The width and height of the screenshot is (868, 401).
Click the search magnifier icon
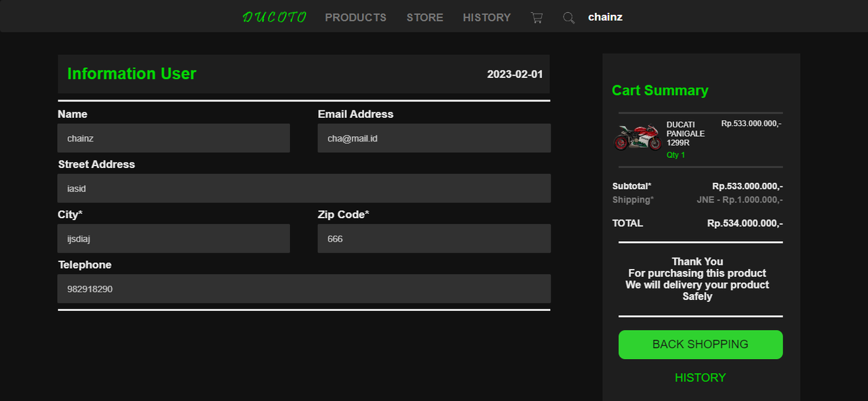tap(569, 18)
